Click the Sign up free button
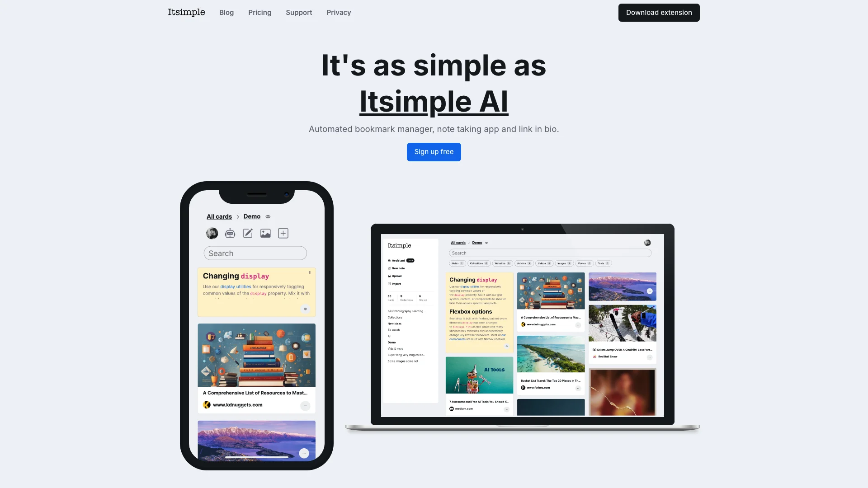Screen dimensions: 868x488 (x=434, y=151)
